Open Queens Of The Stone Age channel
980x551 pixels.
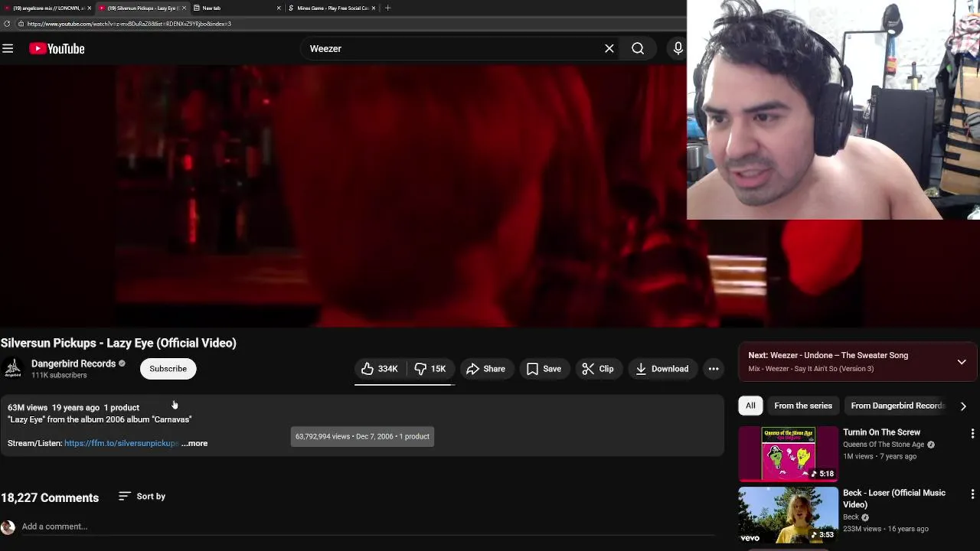coord(884,445)
